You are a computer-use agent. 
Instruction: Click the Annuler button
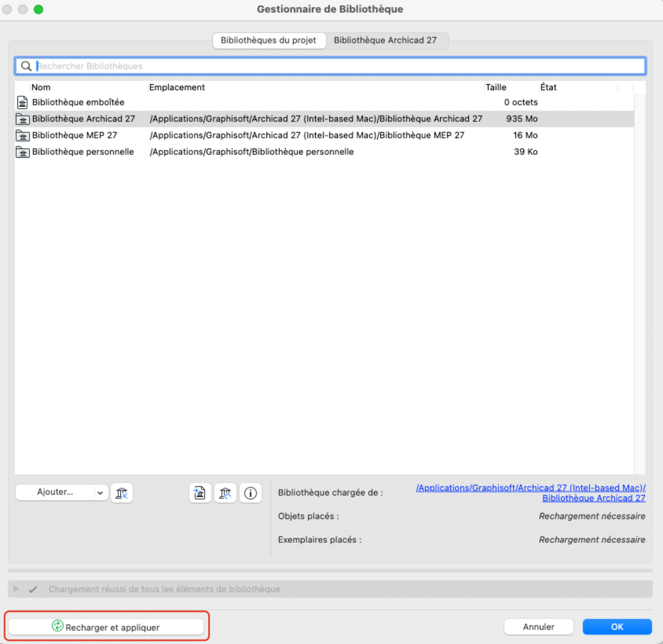point(539,627)
